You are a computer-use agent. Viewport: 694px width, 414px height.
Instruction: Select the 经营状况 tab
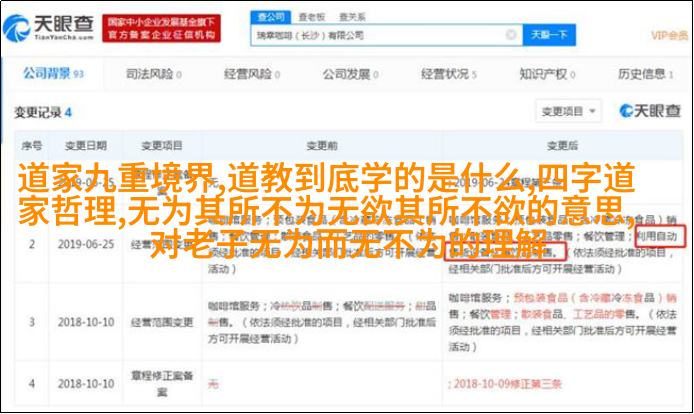(448, 74)
